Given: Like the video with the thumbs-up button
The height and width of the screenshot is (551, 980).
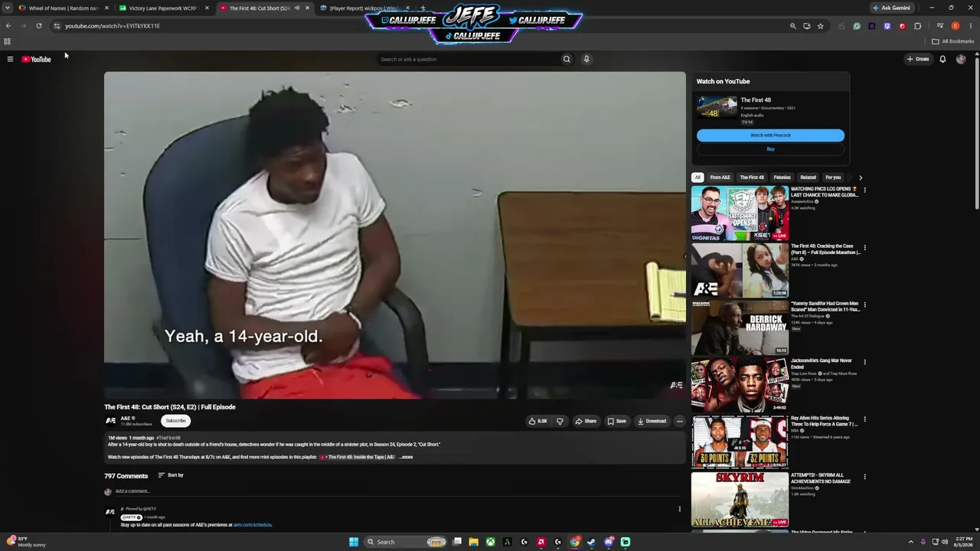Looking at the screenshot, I should click(x=537, y=421).
